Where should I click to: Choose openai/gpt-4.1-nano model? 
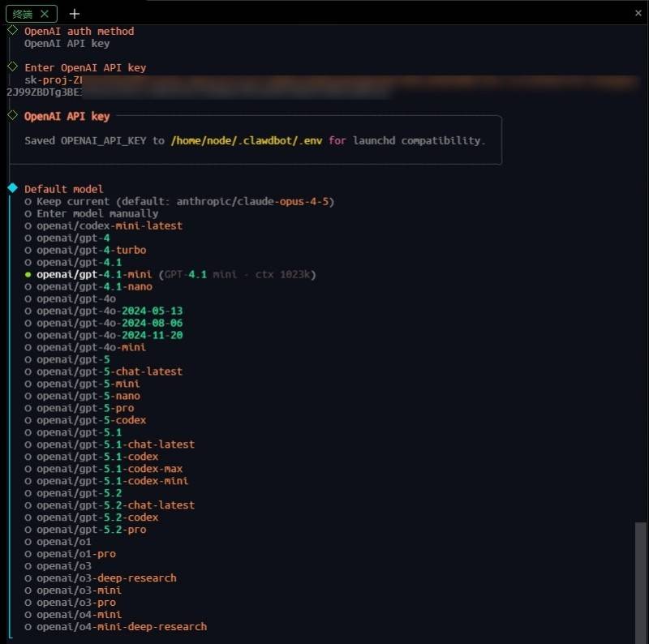click(88, 286)
